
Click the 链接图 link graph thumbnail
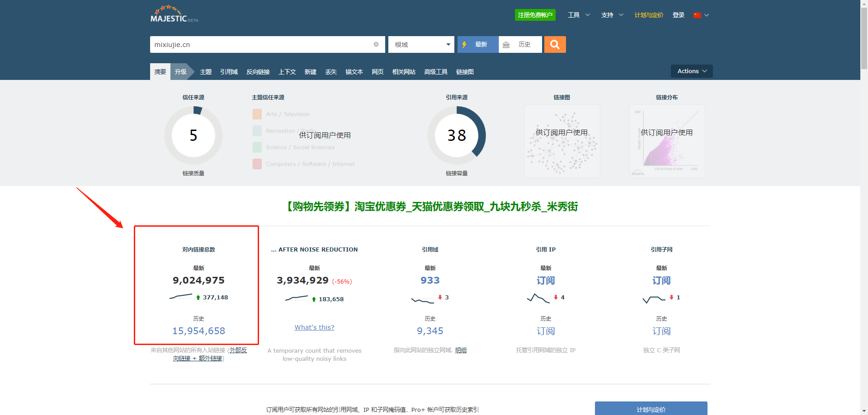click(x=562, y=141)
